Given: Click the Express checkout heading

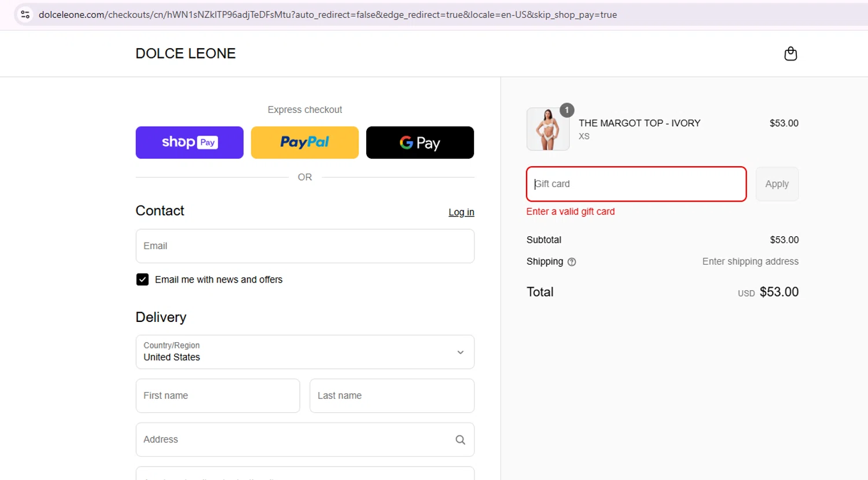Looking at the screenshot, I should 305,110.
